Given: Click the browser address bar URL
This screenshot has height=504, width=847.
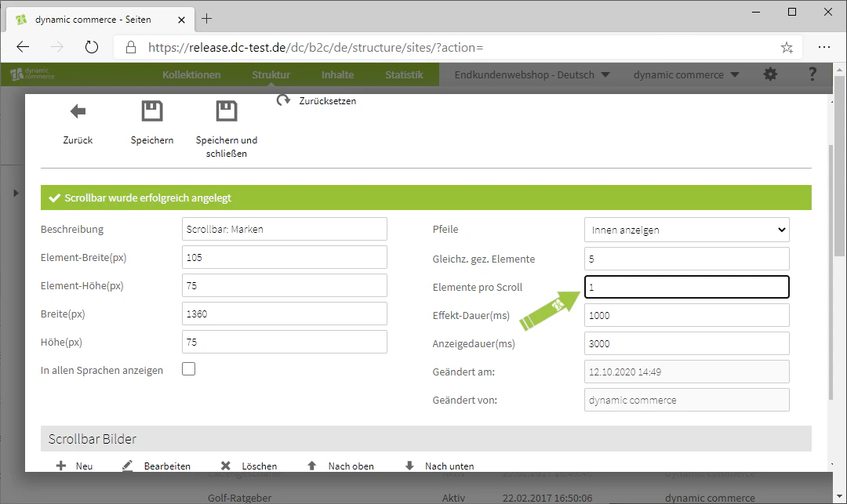Looking at the screenshot, I should [x=315, y=48].
